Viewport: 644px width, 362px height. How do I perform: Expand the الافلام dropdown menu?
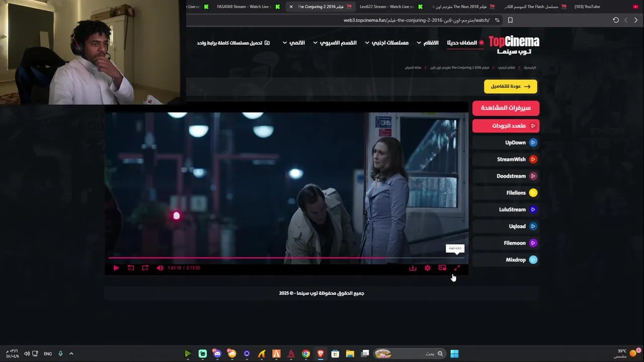point(428,43)
